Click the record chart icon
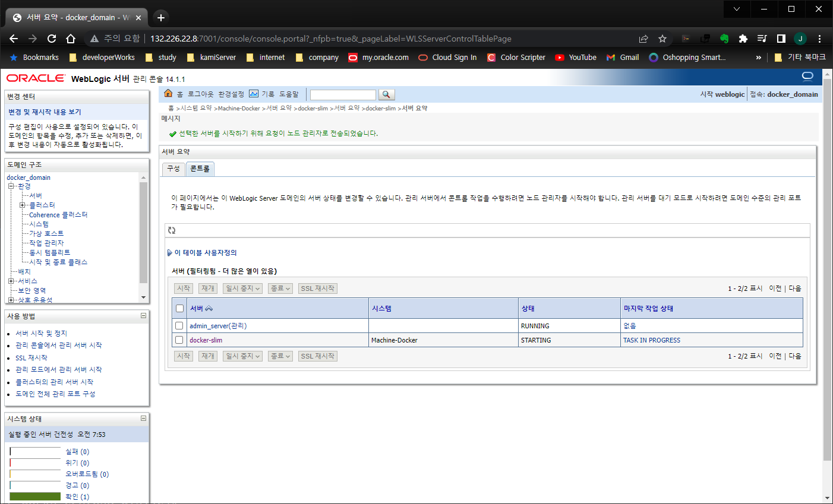 click(x=254, y=94)
